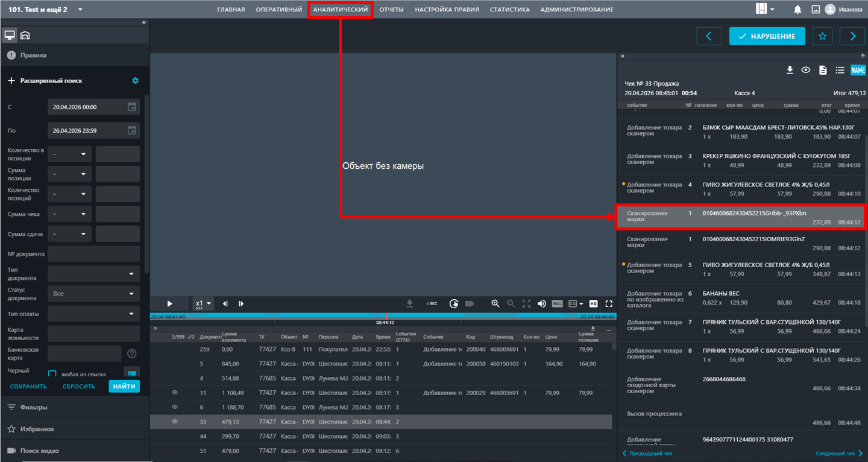Open the clock time-selection icon in the player
Screen dimensions: 868x462
point(454,303)
